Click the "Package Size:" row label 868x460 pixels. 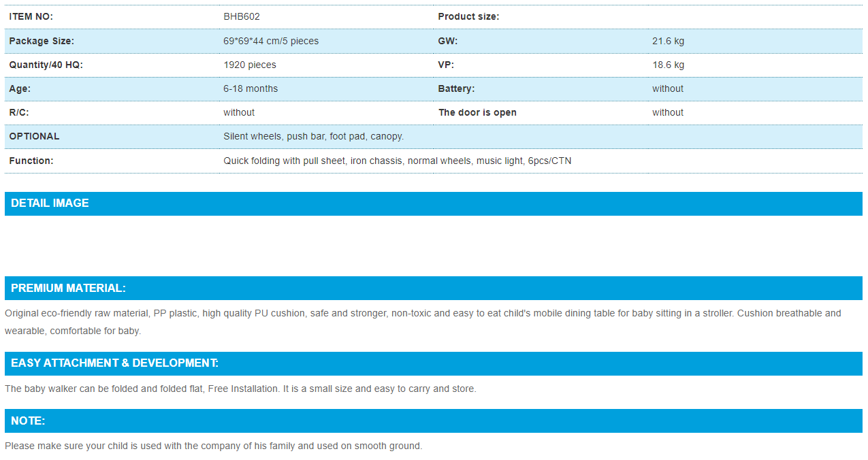[42, 41]
